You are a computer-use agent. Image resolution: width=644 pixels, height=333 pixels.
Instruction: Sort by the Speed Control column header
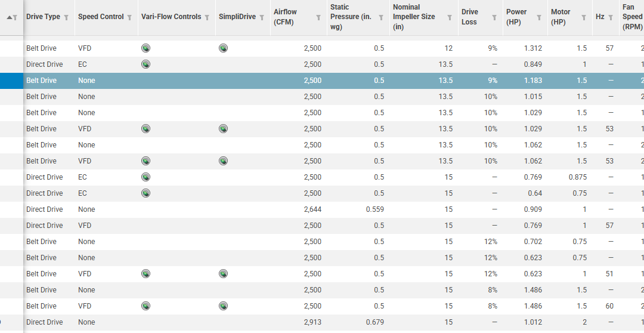(101, 17)
